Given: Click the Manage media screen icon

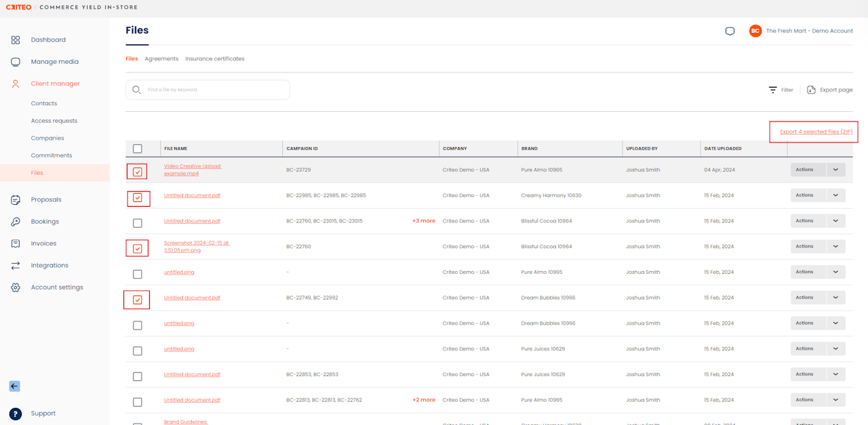Looking at the screenshot, I should (x=16, y=62).
